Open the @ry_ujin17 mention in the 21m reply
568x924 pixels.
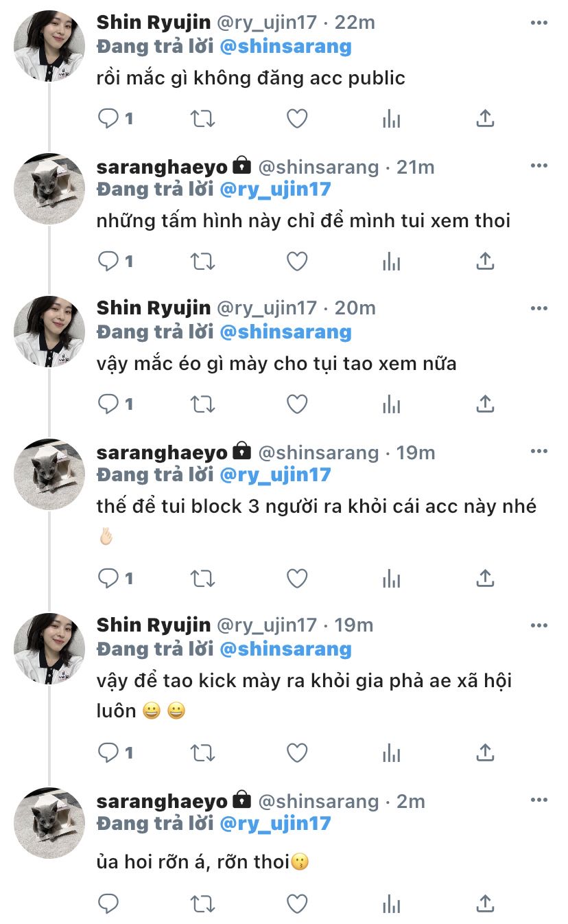(274, 189)
